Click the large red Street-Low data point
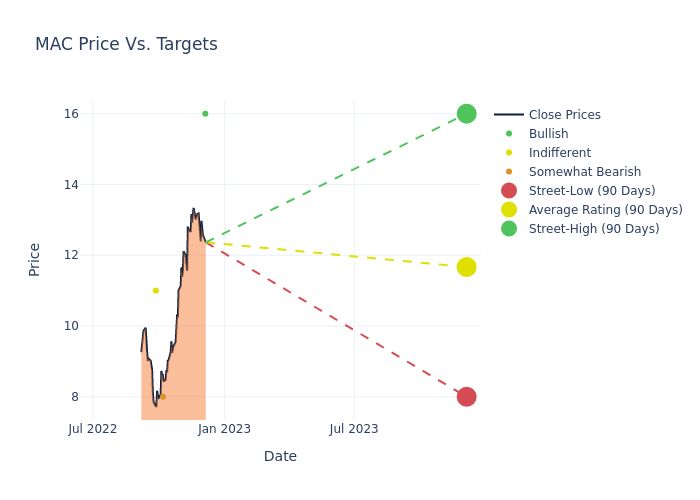This screenshot has height=500, width=700. [466, 397]
